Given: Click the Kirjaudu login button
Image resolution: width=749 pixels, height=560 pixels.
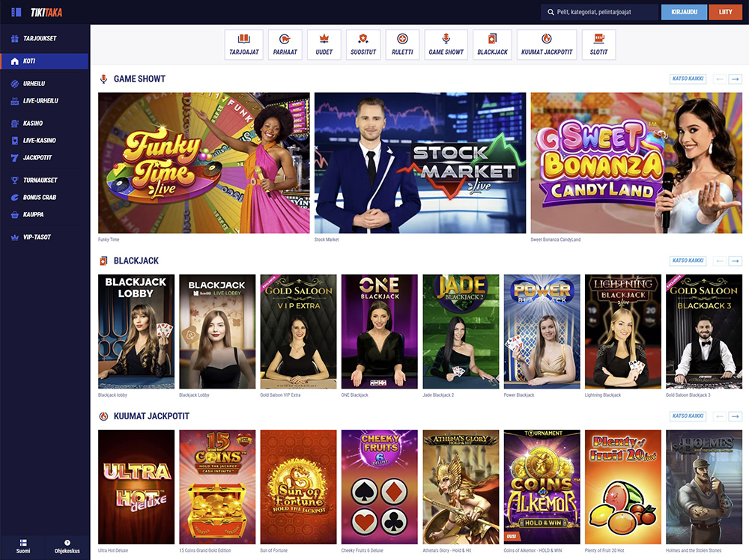Looking at the screenshot, I should point(684,12).
